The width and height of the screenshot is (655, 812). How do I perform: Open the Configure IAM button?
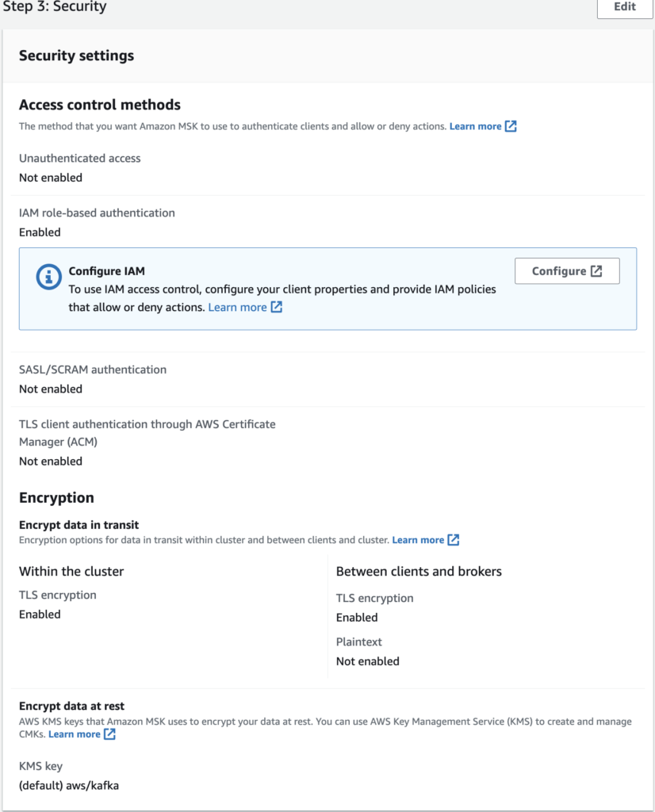566,271
